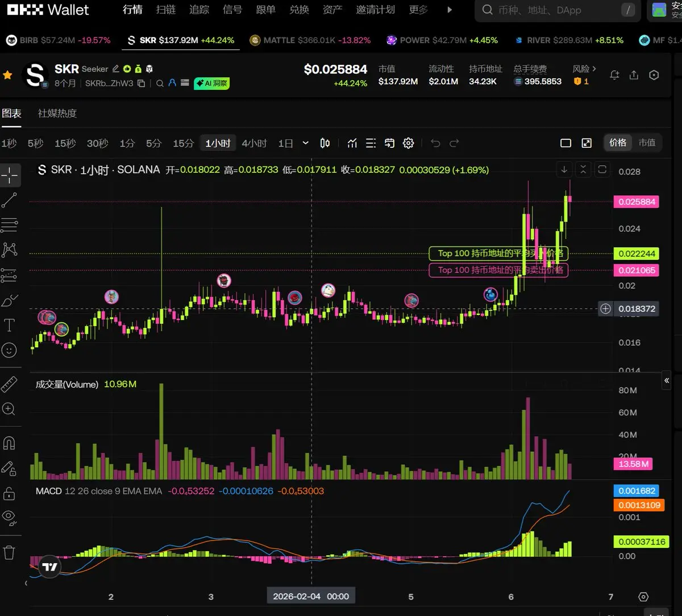Click the plus button at 0.018372 price
The width and height of the screenshot is (682, 616).
click(x=606, y=309)
